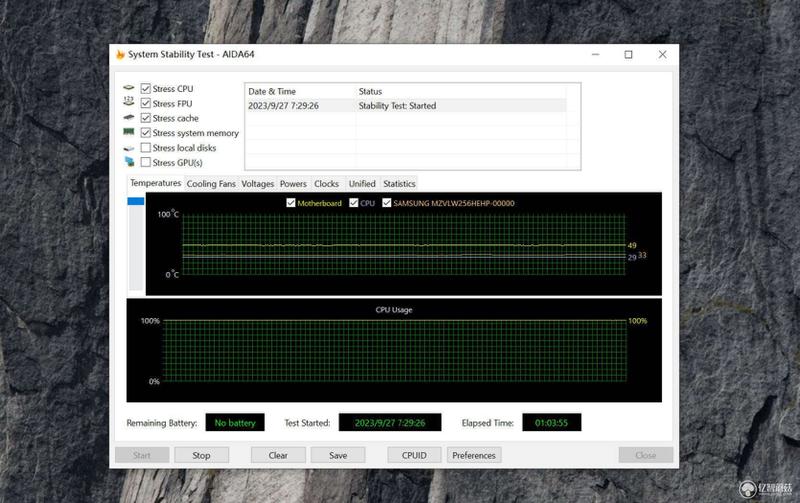Click the Test Started time value

click(390, 422)
